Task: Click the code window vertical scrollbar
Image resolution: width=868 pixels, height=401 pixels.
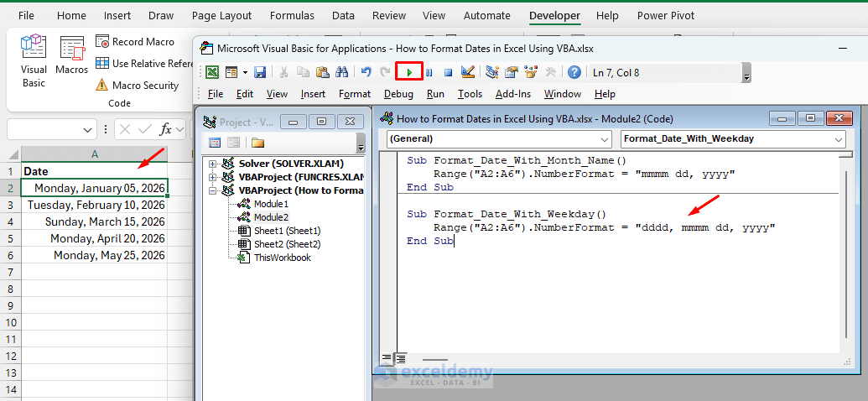Action: pyautogui.click(x=845, y=255)
